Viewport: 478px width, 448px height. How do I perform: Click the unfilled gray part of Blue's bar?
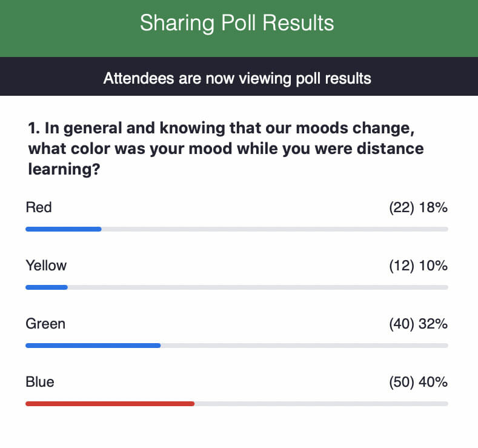pyautogui.click(x=321, y=404)
